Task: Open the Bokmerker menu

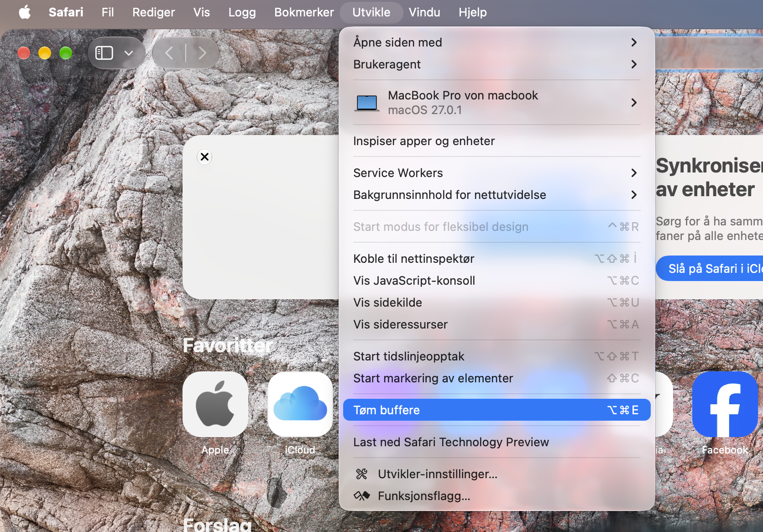Action: [x=304, y=12]
